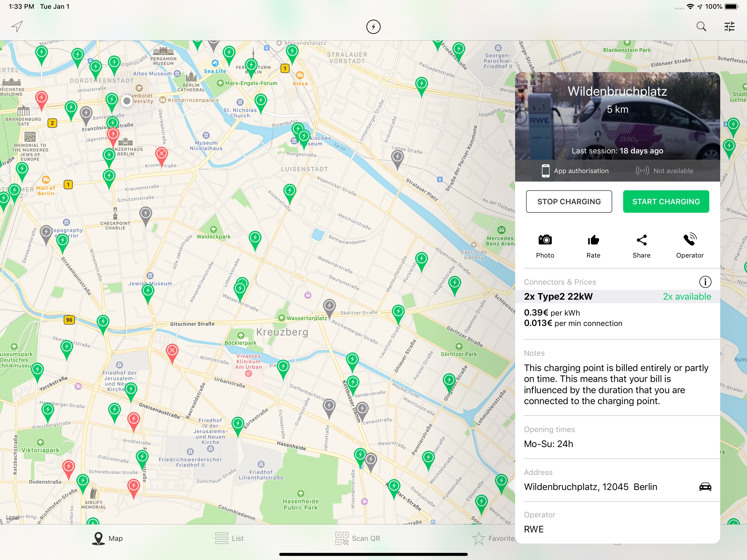Image resolution: width=747 pixels, height=560 pixels.
Task: Tap the Stop Charging button
Action: coord(569,201)
